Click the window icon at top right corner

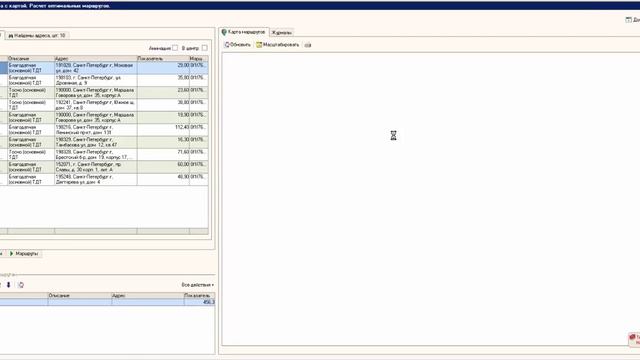pos(629,20)
